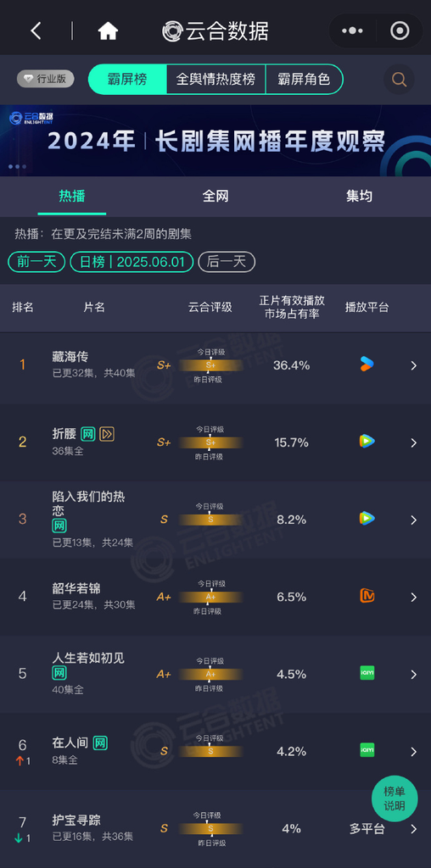The width and height of the screenshot is (431, 868).
Task: Tap the Tencent Video icon for 折腰
Action: [x=367, y=441]
